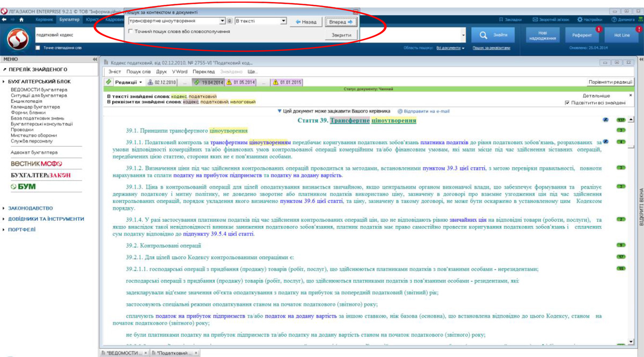Open main search field history dropdown
The width and height of the screenshot is (644, 357).
[464, 35]
